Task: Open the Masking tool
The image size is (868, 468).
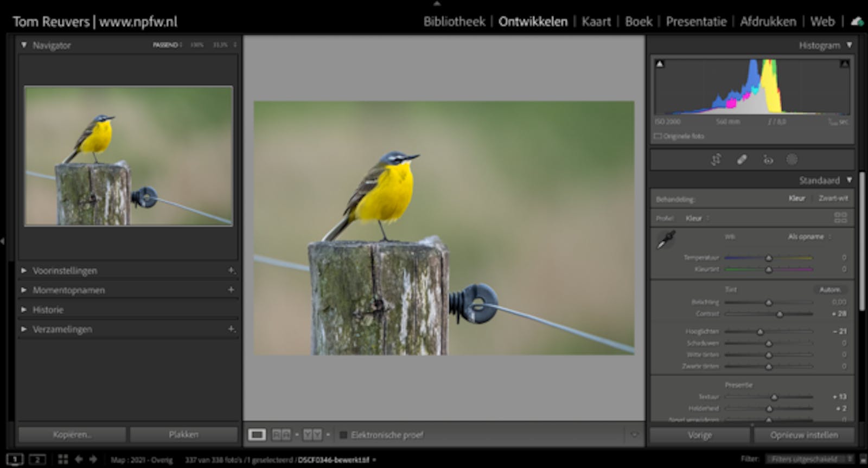Action: (x=792, y=159)
